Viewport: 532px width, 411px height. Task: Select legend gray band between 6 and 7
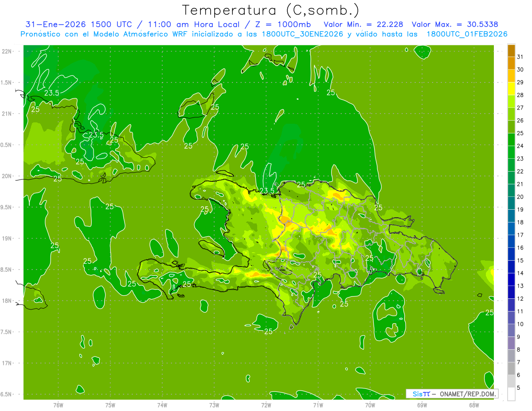coord(511,368)
